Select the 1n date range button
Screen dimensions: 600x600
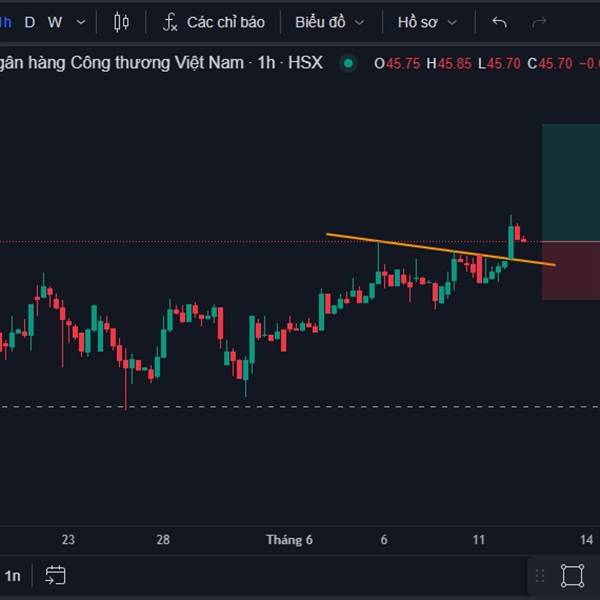pos(13,576)
